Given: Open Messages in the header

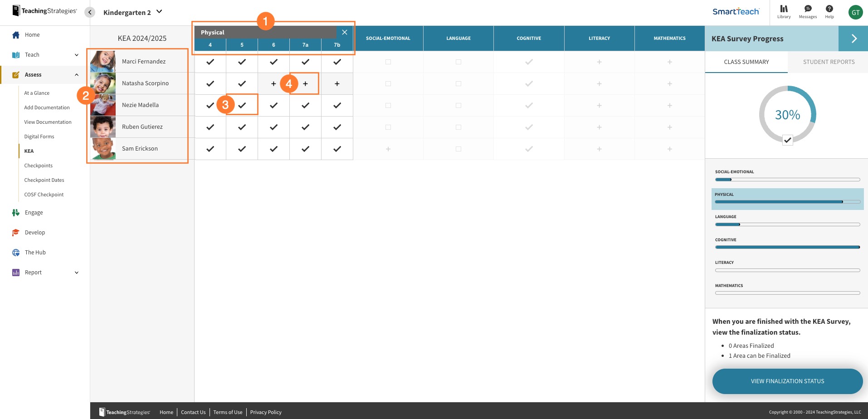Looking at the screenshot, I should click(808, 9).
